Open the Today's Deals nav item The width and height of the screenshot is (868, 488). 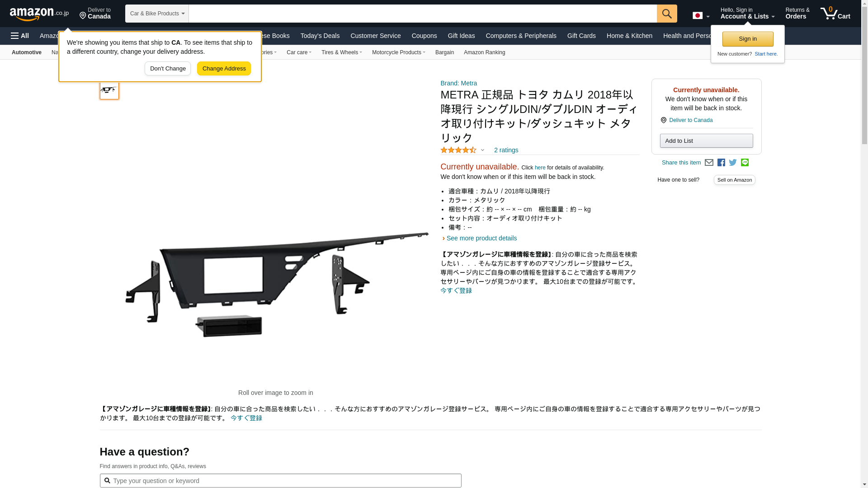pyautogui.click(x=320, y=36)
